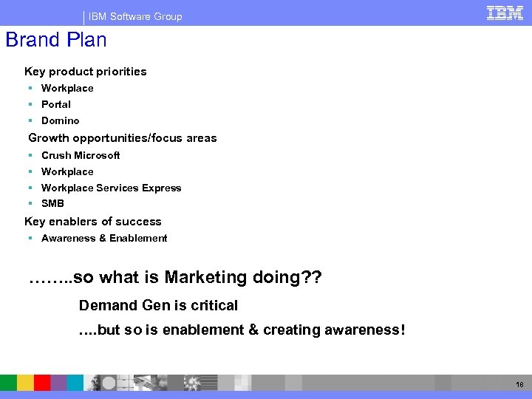This screenshot has width=532, height=399.
Task: Click the 'Awareness & Enablement' bullet
Action: [x=104, y=238]
